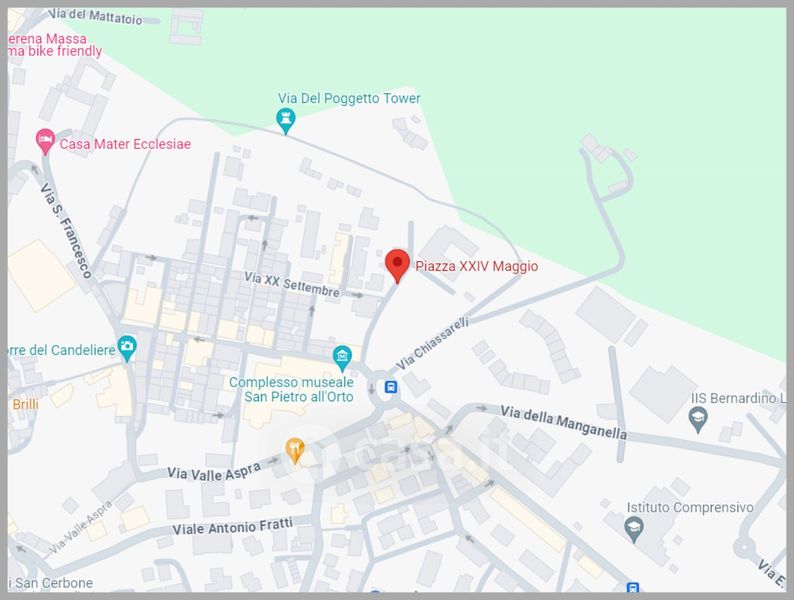Select the Via della Manganella street label
The height and width of the screenshot is (600, 794).
[564, 422]
